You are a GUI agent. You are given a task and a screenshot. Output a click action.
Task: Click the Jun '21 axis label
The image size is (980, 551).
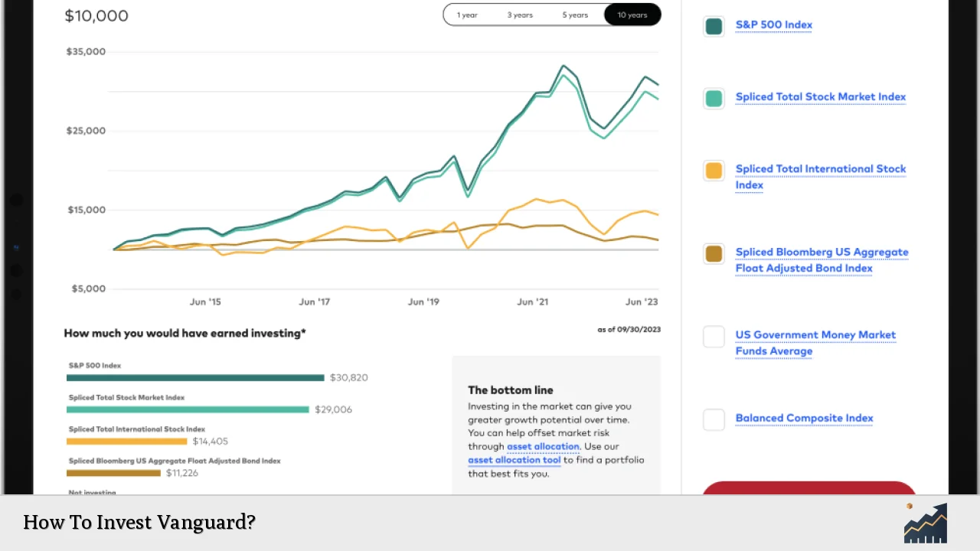pos(532,302)
